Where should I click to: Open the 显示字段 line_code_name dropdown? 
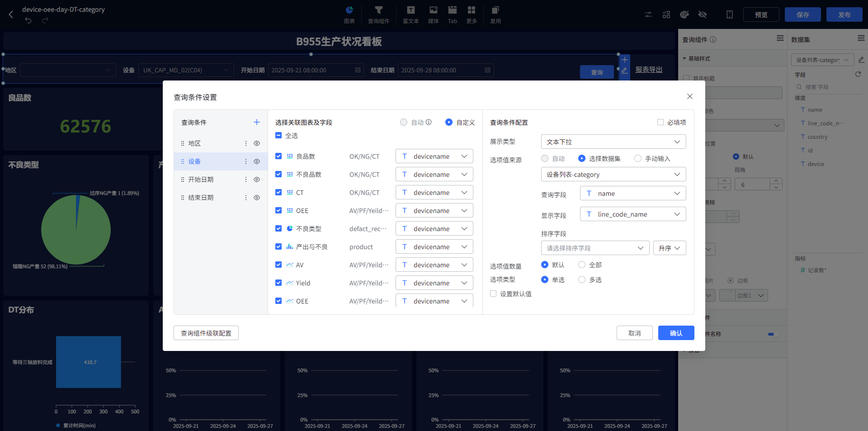633,214
